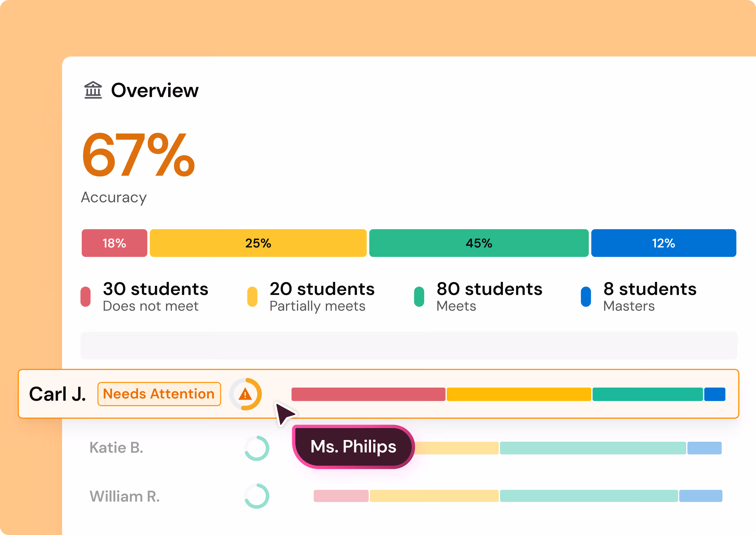
Task: Click Katie B.'s circular progress ring
Action: tap(257, 448)
